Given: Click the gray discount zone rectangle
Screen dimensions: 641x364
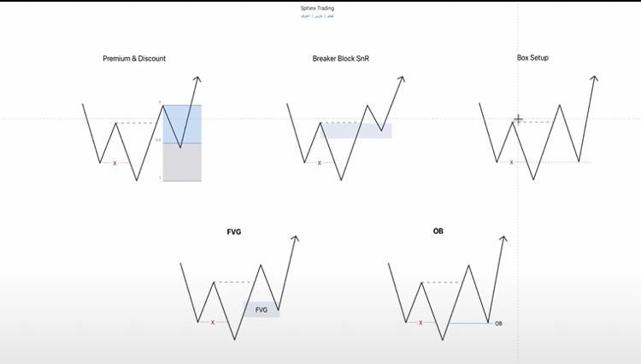Looking at the screenshot, I should click(182, 162).
